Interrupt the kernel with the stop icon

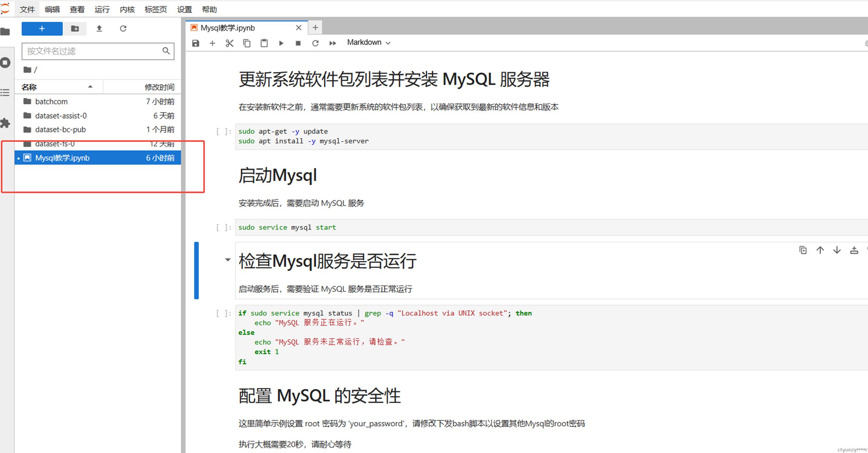[x=298, y=43]
